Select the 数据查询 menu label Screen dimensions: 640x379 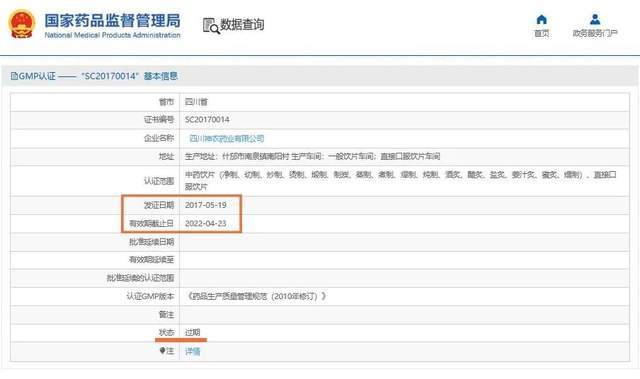click(x=242, y=24)
